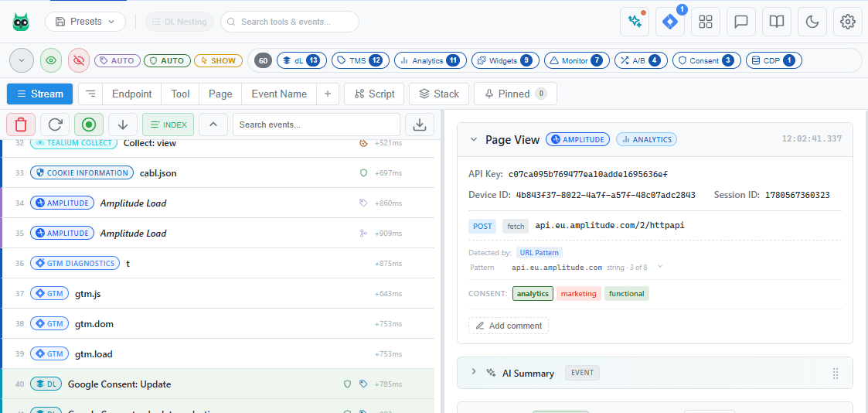This screenshot has height=413, width=868.
Task: Open the Stack view
Action: click(x=439, y=94)
